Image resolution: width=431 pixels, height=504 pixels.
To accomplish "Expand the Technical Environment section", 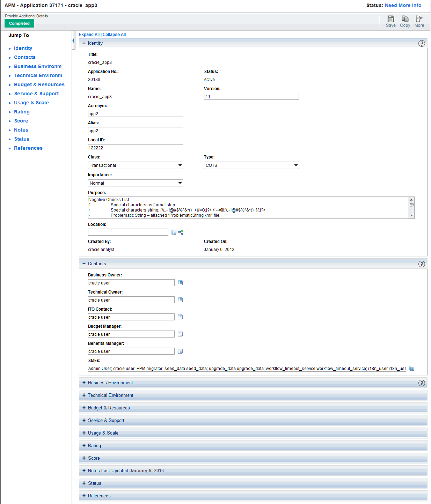I will click(x=84, y=395).
